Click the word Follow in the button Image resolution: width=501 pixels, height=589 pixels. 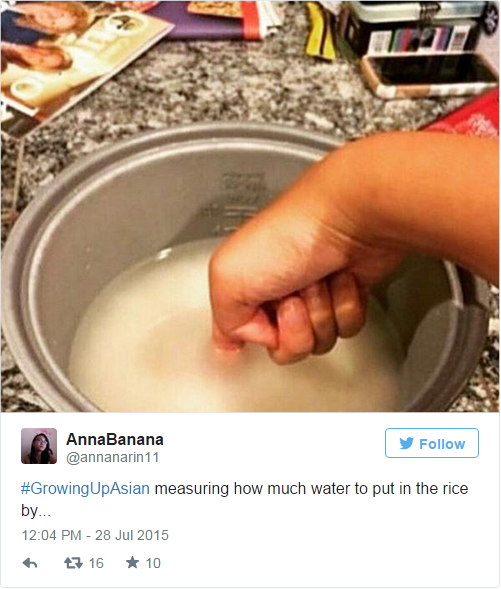(x=442, y=444)
